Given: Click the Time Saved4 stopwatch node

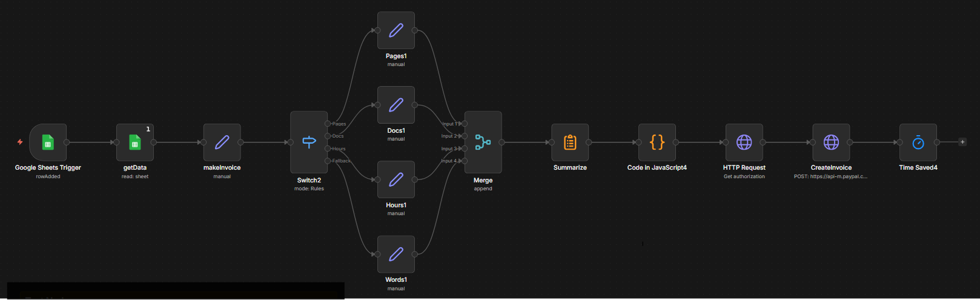Looking at the screenshot, I should coord(918,142).
